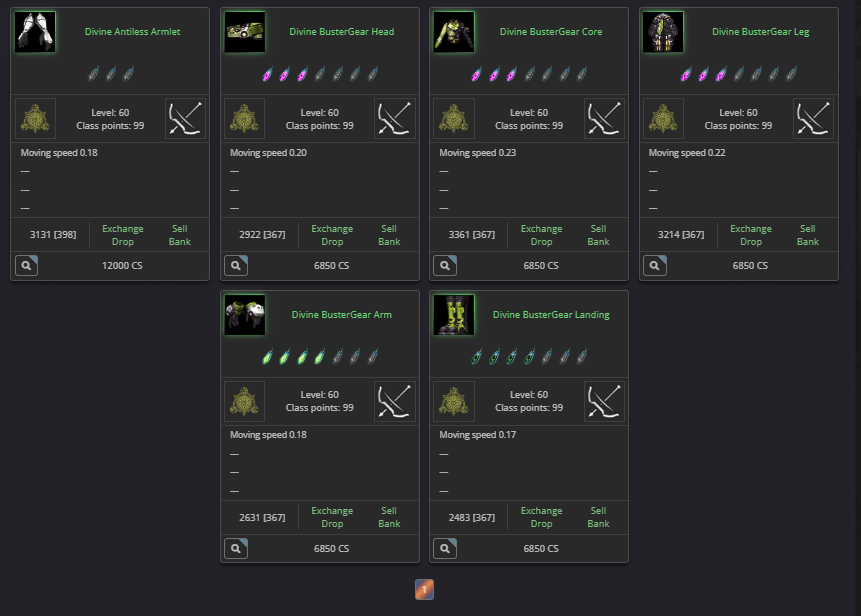This screenshot has width=861, height=616.
Task: Click the bow class icon on BusterGear Landing
Action: [x=604, y=401]
